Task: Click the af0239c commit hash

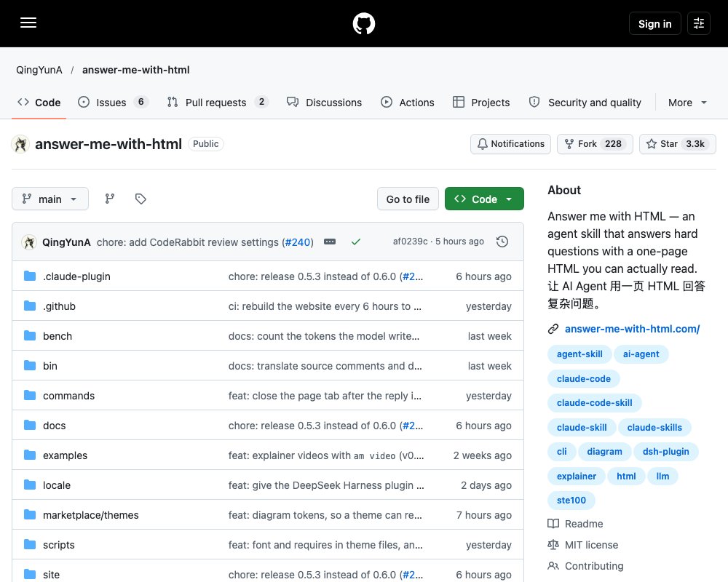Action: pos(410,242)
